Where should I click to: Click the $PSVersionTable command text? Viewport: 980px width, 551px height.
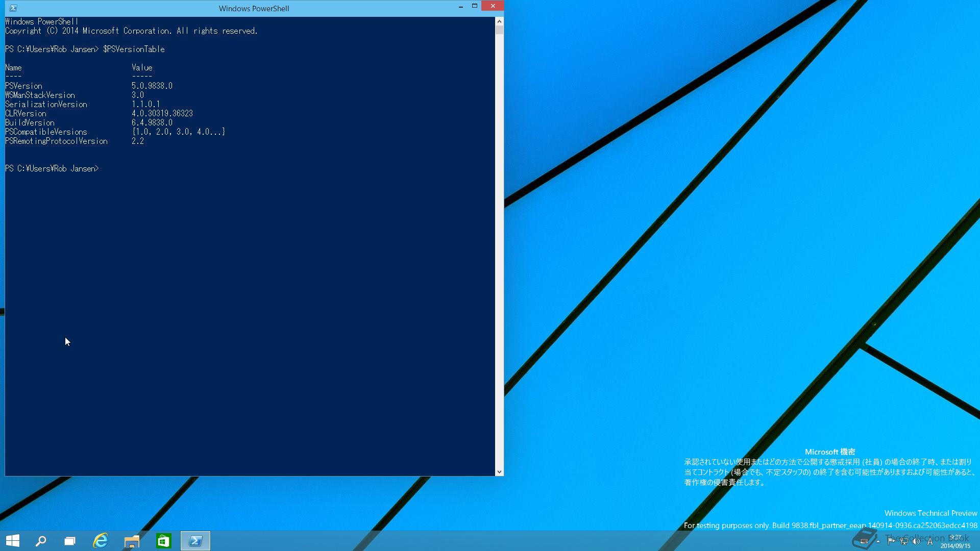(134, 49)
